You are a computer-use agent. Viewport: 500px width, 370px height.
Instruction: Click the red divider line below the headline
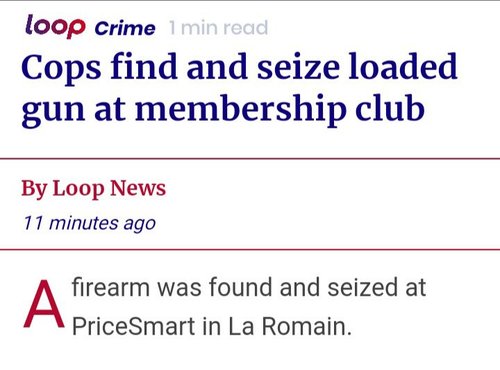coord(250,159)
